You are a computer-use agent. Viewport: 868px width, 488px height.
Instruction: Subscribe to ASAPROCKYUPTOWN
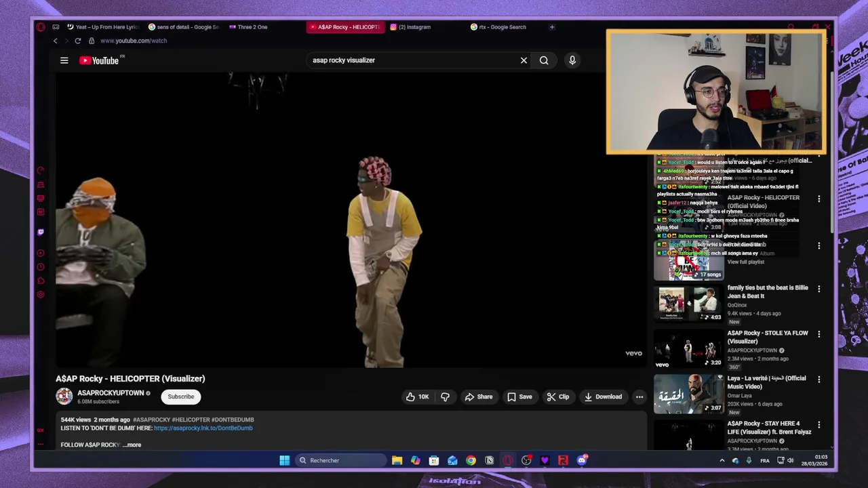point(180,396)
